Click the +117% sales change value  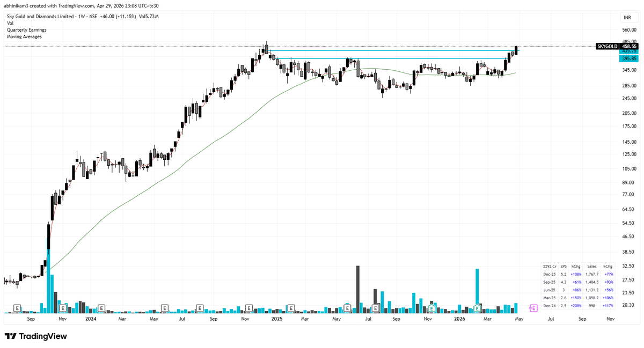tap(608, 305)
